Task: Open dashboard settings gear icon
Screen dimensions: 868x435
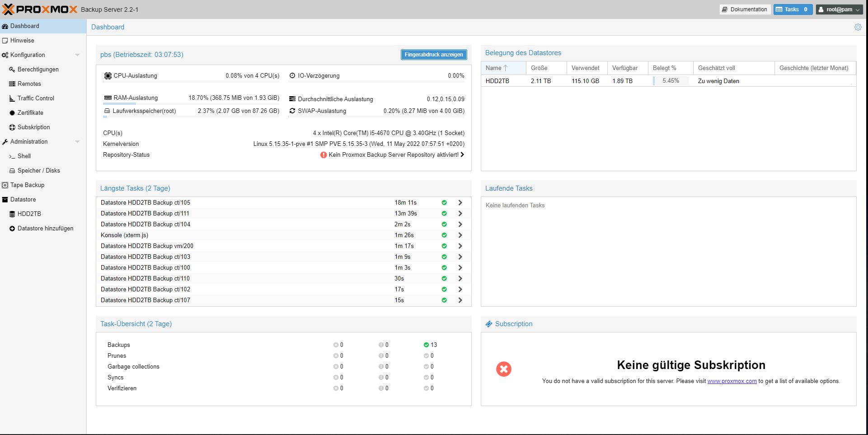Action: tap(858, 27)
